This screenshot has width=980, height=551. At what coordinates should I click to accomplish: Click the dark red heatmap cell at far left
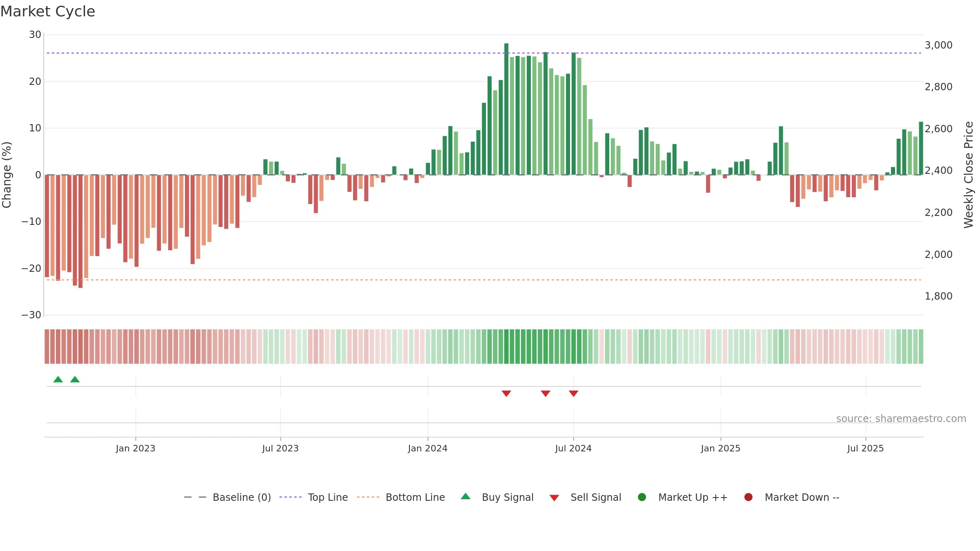(47, 347)
